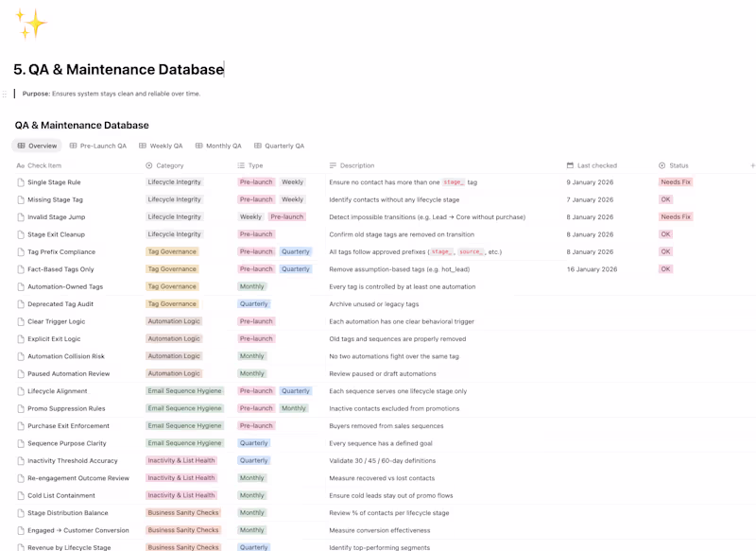
Task: Open the Needs Fix status for Single Stage Rule
Action: (x=675, y=181)
